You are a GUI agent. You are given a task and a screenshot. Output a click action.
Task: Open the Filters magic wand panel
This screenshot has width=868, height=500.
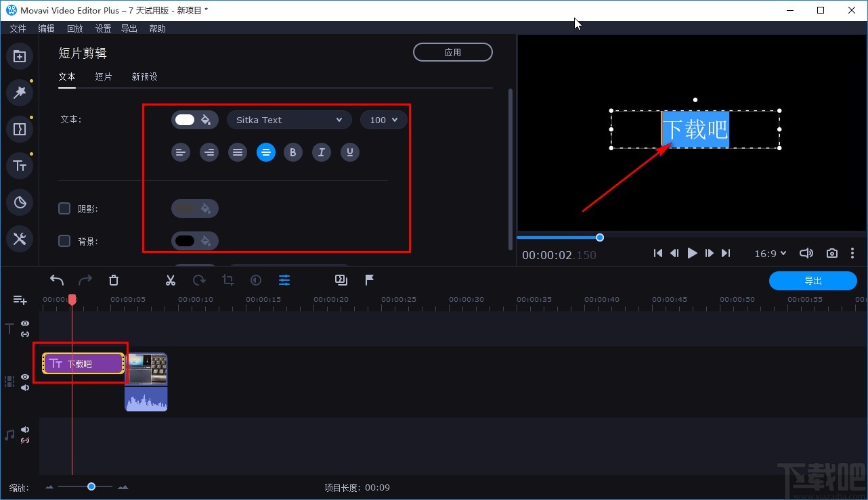[20, 93]
